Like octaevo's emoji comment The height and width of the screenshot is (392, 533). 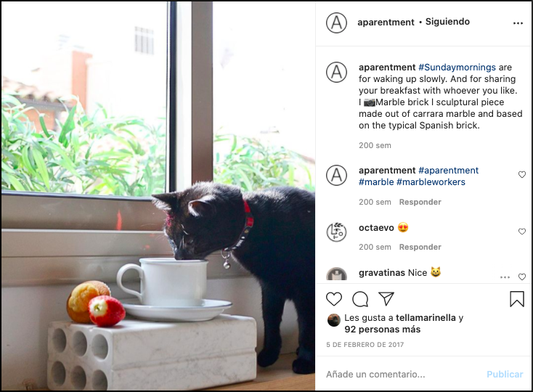click(522, 232)
